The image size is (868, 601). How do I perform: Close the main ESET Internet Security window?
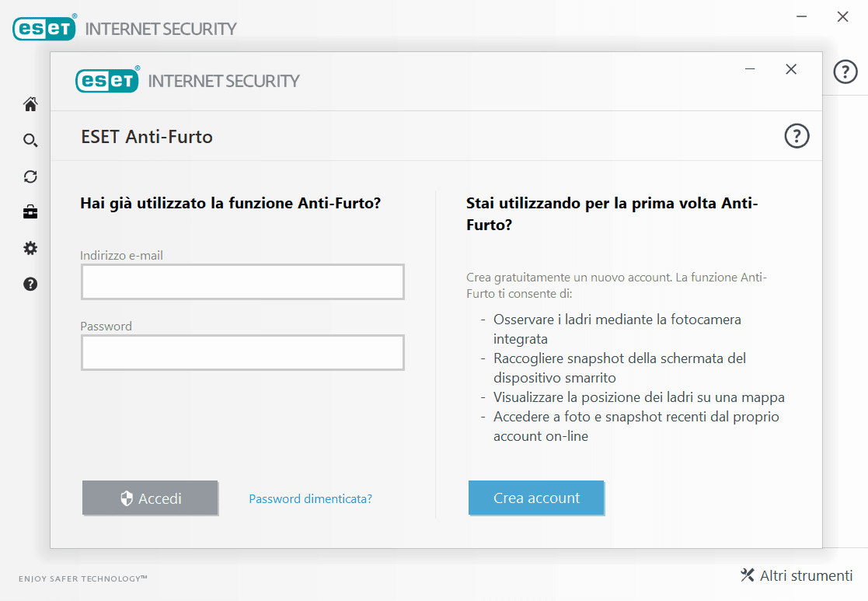tap(842, 16)
